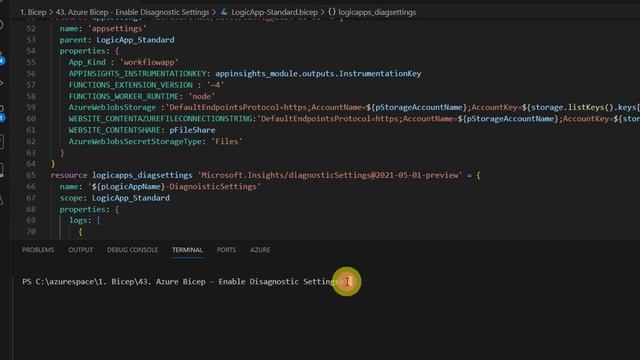Show the DEBUG CONSOLE tab
Image resolution: width=640 pixels, height=360 pixels.
tap(132, 250)
